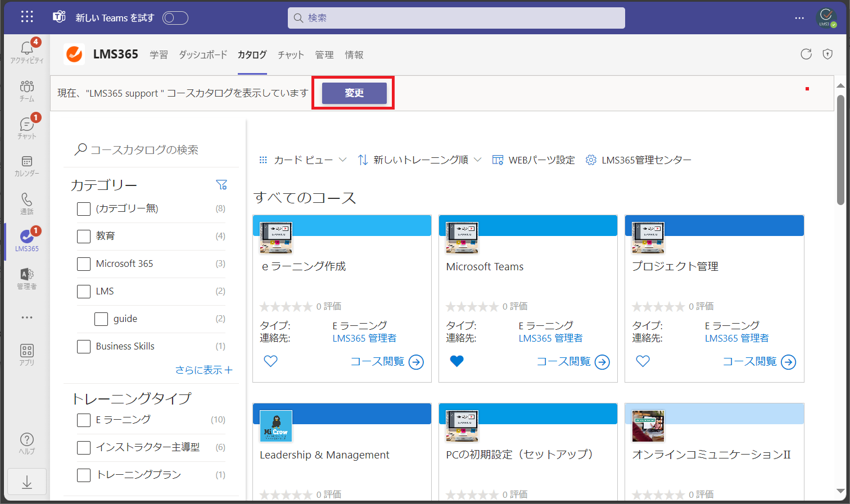Show more apps with sidebar ellipsis

(x=27, y=317)
